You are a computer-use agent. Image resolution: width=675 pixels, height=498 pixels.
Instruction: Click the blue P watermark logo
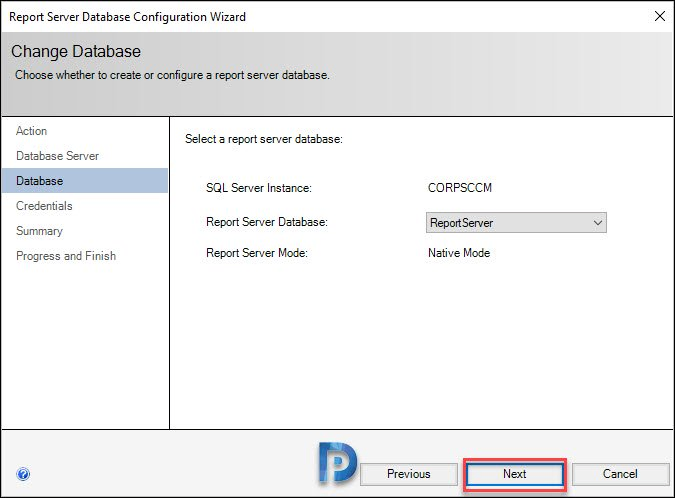[338, 463]
